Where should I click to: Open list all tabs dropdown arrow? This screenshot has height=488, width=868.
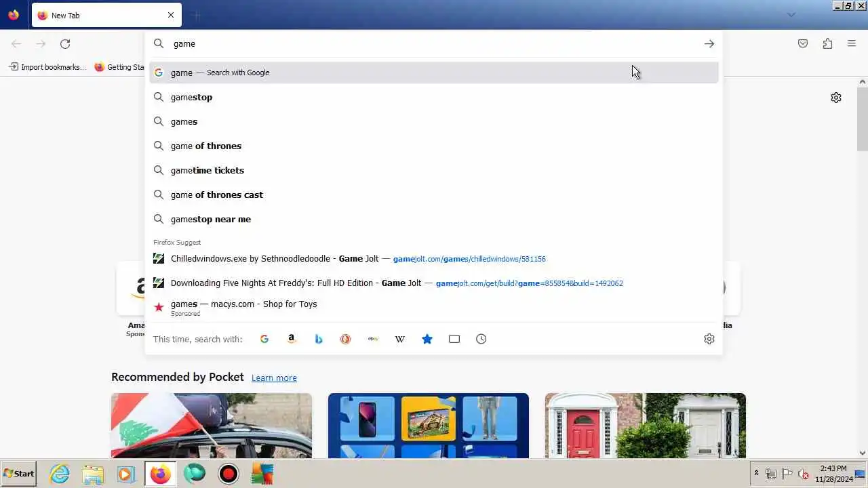tap(791, 15)
